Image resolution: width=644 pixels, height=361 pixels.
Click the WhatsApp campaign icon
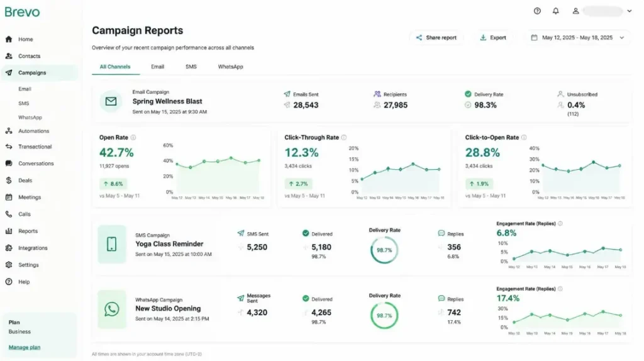[112, 309]
